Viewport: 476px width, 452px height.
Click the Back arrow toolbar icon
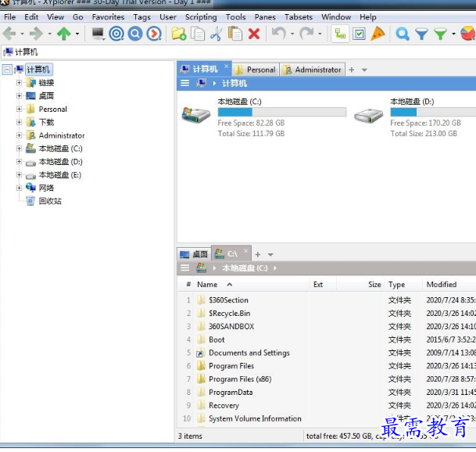click(9, 34)
